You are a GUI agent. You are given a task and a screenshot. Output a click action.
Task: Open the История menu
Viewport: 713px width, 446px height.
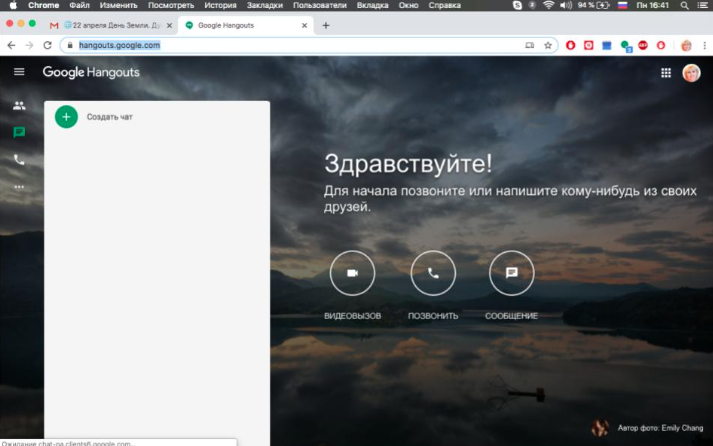220,5
